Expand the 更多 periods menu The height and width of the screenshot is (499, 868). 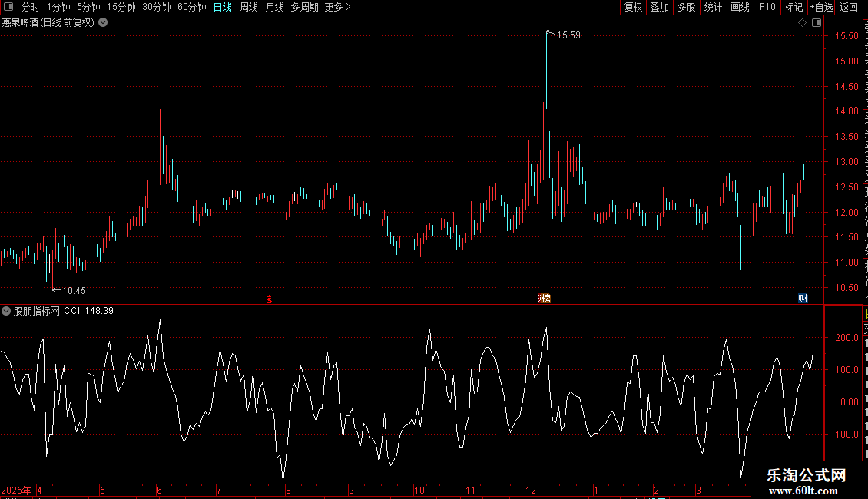click(x=337, y=7)
